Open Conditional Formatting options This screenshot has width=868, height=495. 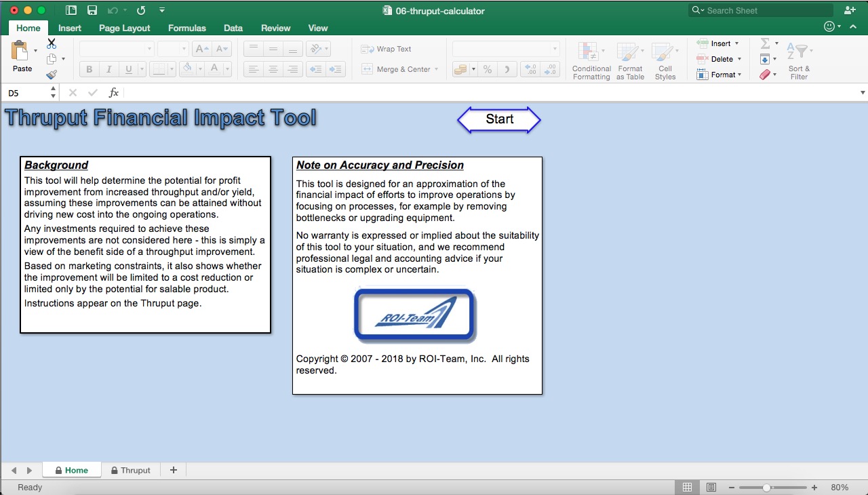tap(590, 60)
